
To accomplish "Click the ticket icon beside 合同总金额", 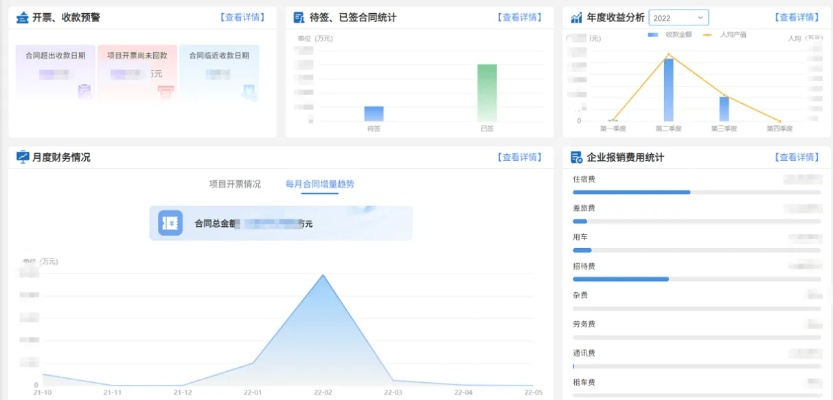I will (171, 223).
